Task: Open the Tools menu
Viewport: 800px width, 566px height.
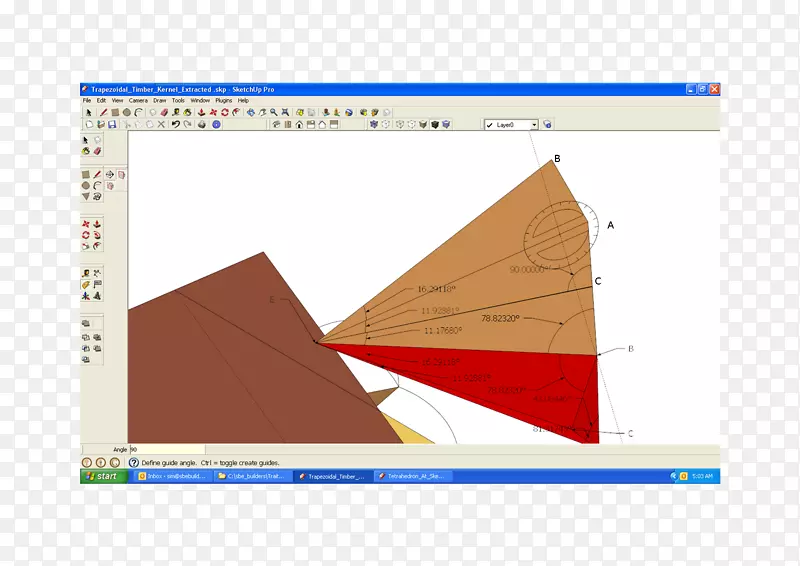Action: pos(178,101)
